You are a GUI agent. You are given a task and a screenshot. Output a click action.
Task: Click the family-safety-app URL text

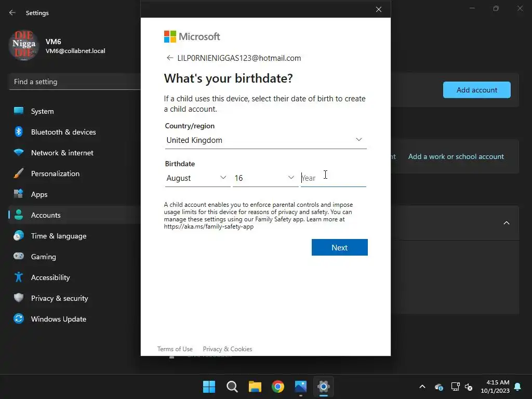click(x=209, y=227)
